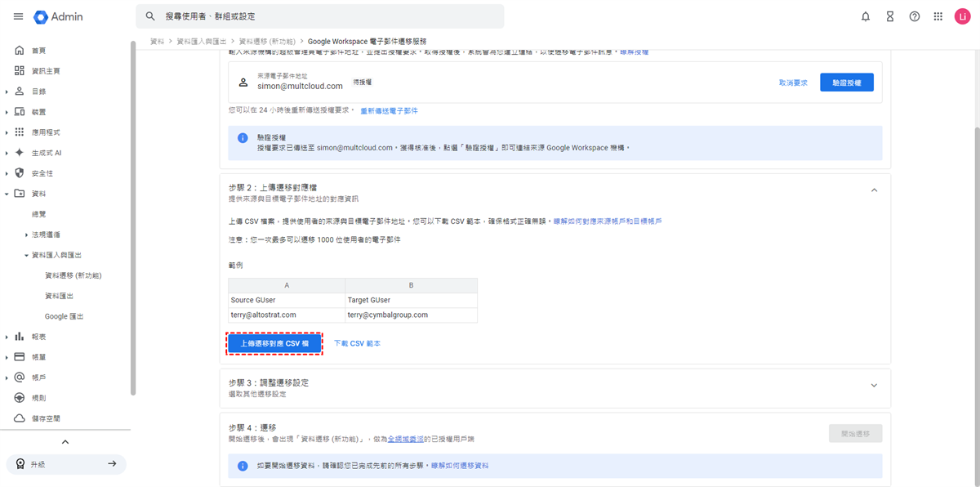Open 報表 bar chart icon
980x487 pixels.
click(20, 336)
